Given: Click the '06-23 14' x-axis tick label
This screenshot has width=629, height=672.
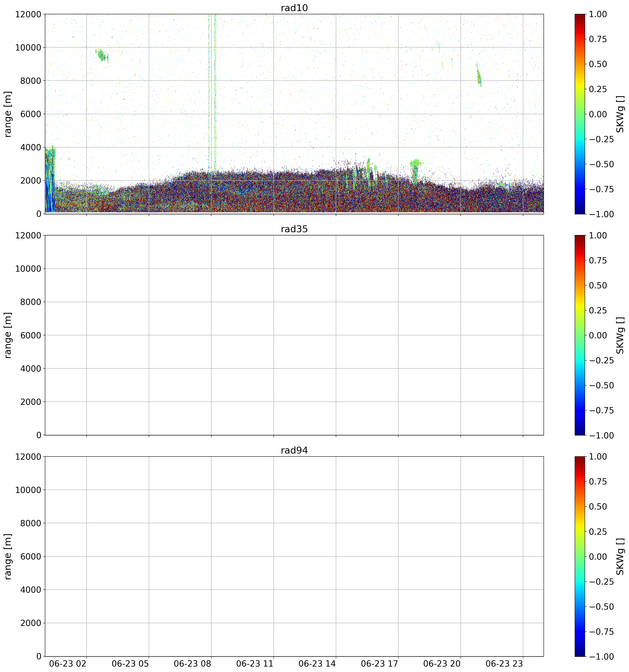Looking at the screenshot, I should (x=317, y=664).
